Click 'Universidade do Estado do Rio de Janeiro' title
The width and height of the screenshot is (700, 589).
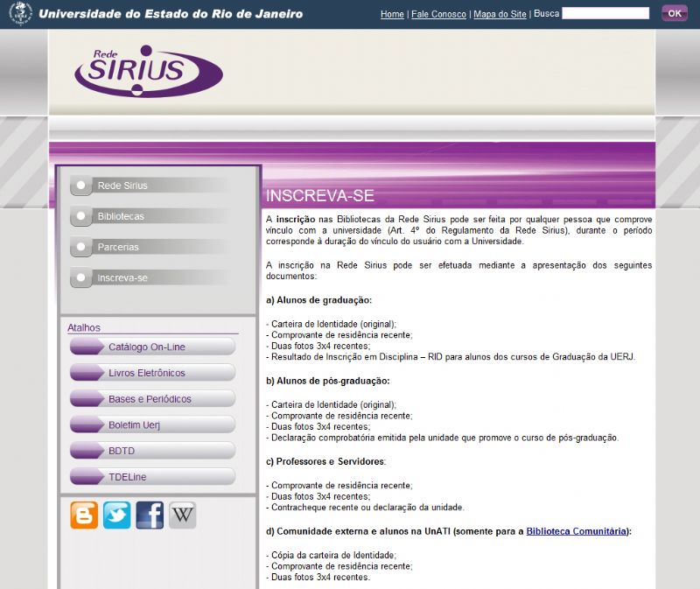(171, 14)
